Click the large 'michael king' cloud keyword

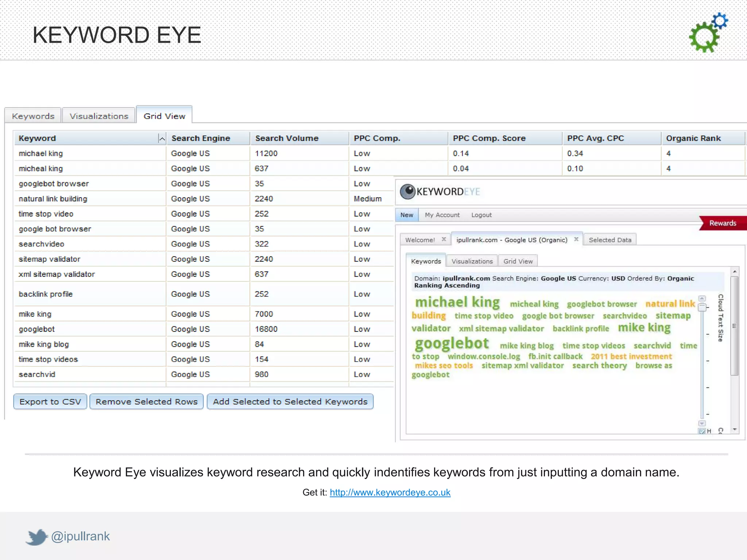click(457, 302)
